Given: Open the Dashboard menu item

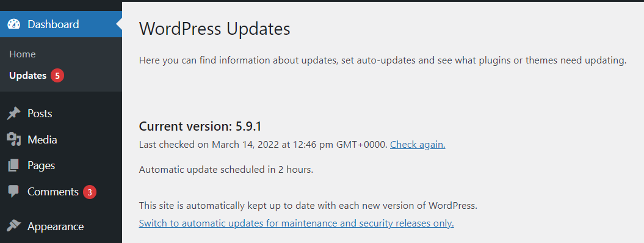Looking at the screenshot, I should tap(61, 24).
